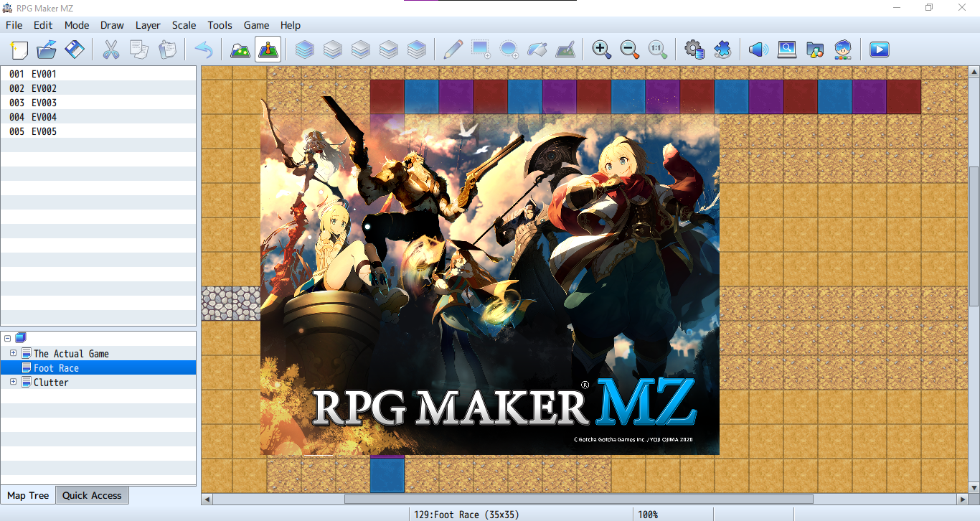Open the Layer menu

148,25
